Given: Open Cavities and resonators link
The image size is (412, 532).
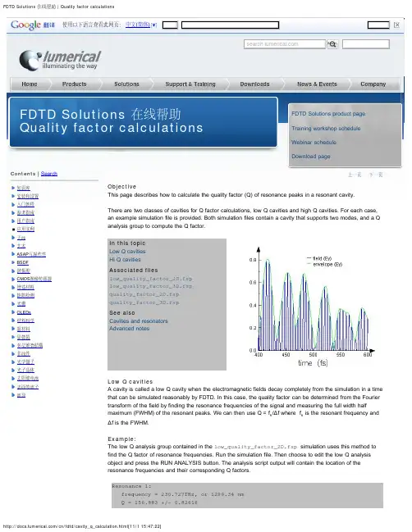Looking at the screenshot, I should point(138,321).
